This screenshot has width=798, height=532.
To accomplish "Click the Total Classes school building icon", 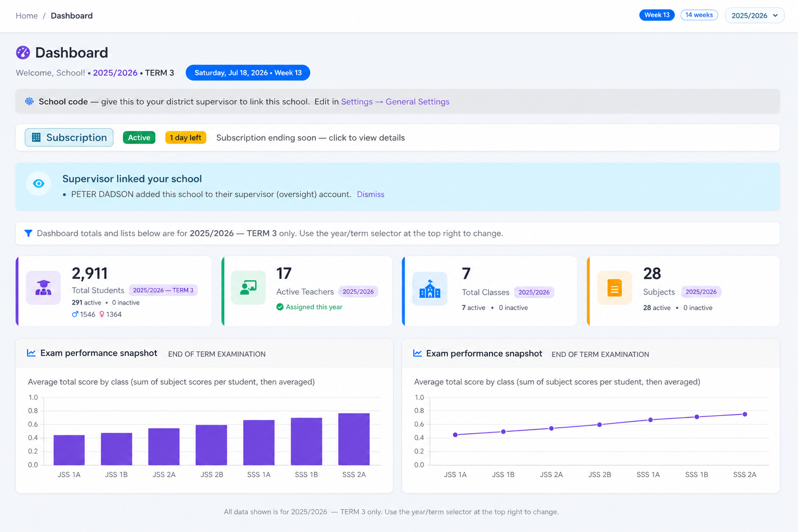I will [430, 288].
